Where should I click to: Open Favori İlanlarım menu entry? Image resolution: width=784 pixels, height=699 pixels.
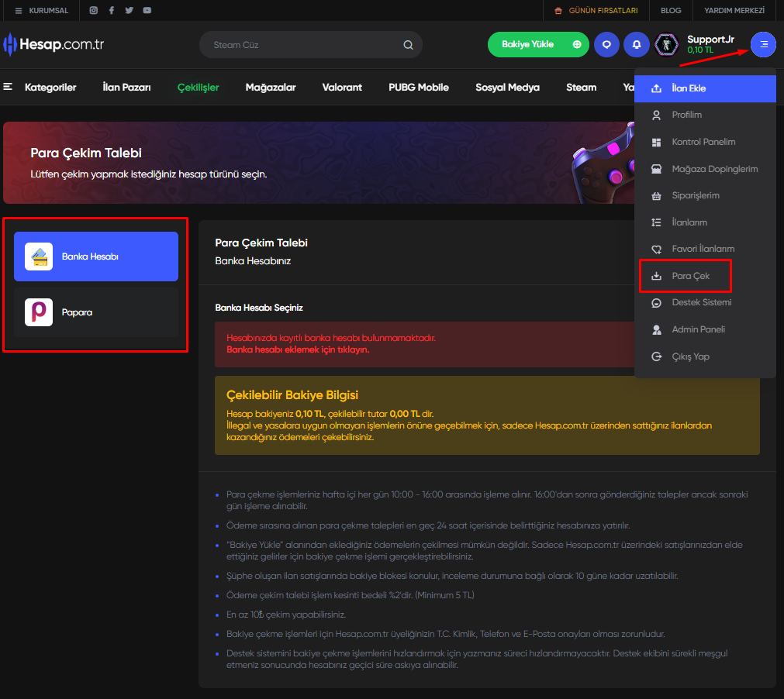pos(705,249)
